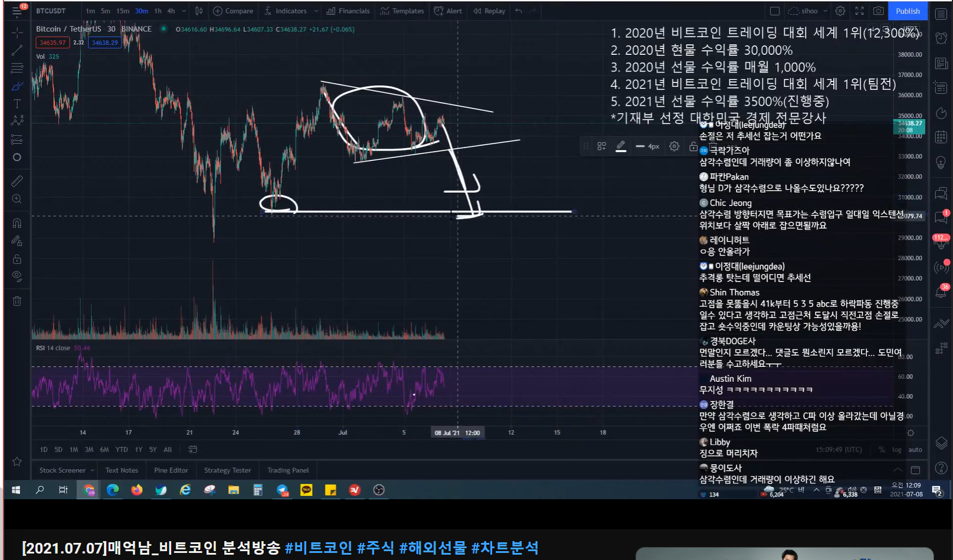Viewport: 953px width, 560px height.
Task: Open the economic calendar panel
Action: pyautogui.click(x=941, y=137)
